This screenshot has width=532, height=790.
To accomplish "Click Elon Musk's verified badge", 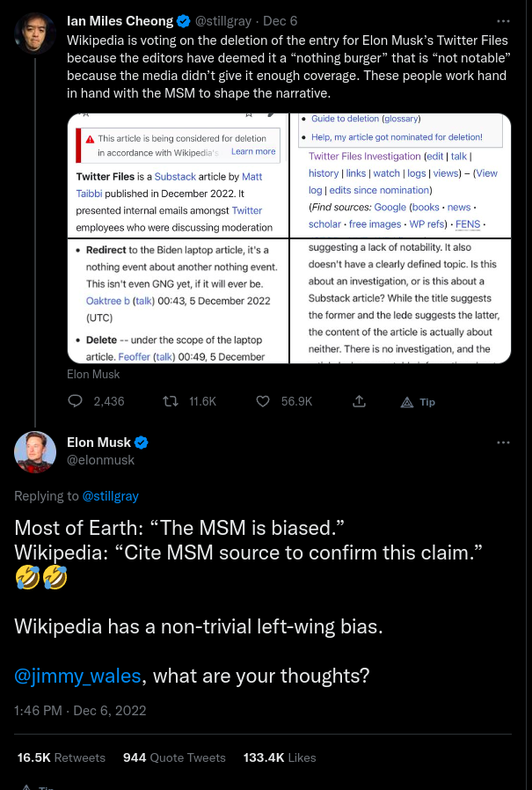I will pos(141,443).
